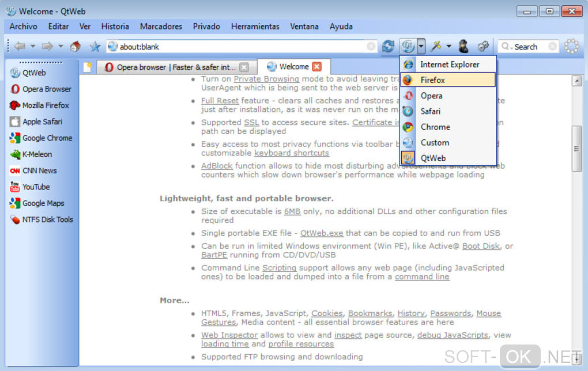Viewport: 588px width, 371px height.
Task: Open CNN News sidebar bookmark
Action: click(33, 171)
